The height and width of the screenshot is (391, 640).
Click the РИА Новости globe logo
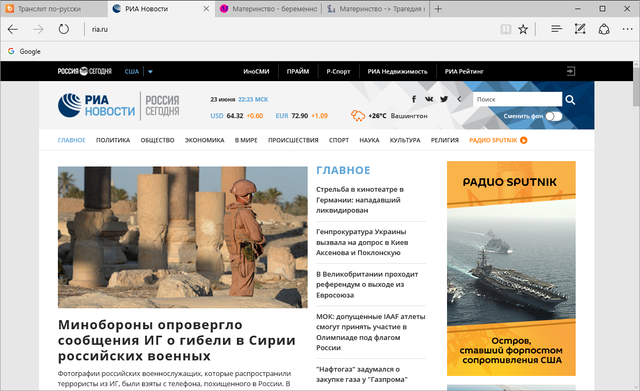[69, 105]
